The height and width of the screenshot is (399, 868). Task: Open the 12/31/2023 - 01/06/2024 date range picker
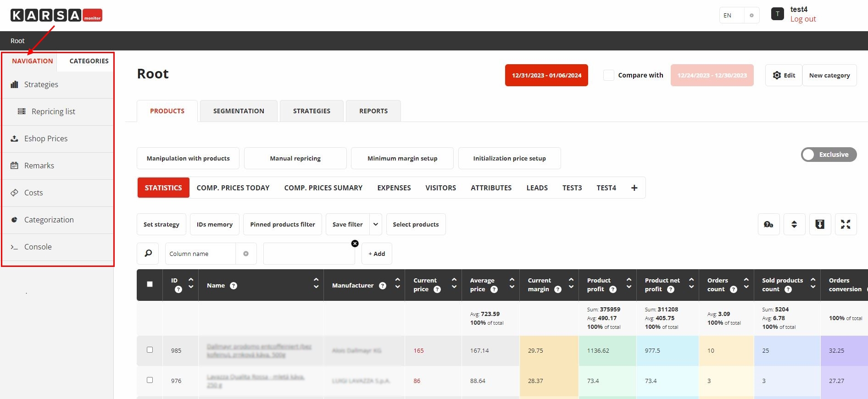pos(546,75)
